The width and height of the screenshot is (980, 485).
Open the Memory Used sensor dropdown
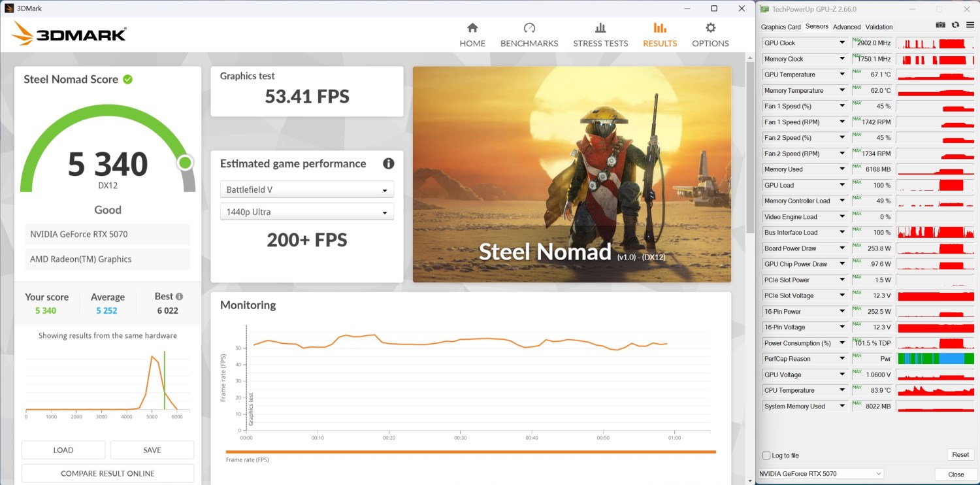[x=842, y=169]
